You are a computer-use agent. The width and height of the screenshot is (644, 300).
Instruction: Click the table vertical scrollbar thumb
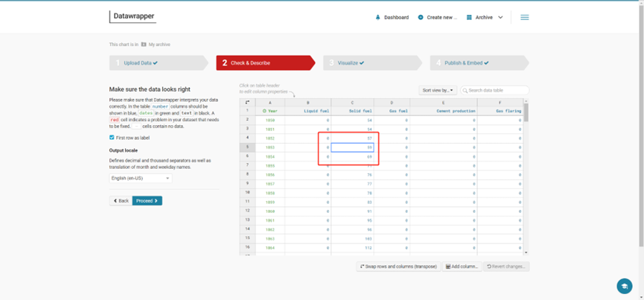tap(526, 112)
